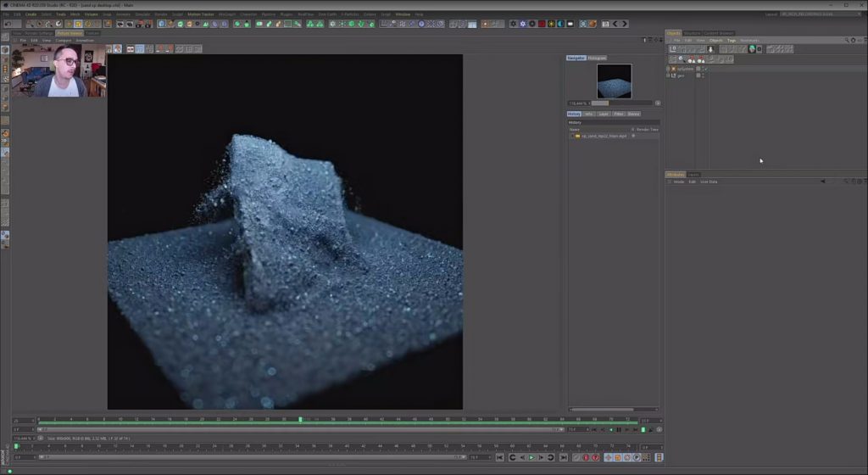Open the Motion Tracker menu
The image size is (868, 475).
pos(200,14)
